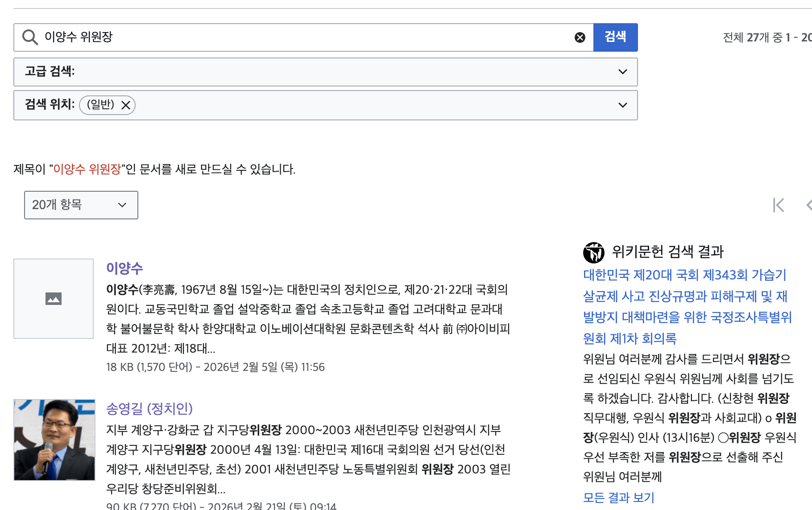Expand the 검색 위치 namespace panel
Viewport: 812px width, 510px height.
357,105
